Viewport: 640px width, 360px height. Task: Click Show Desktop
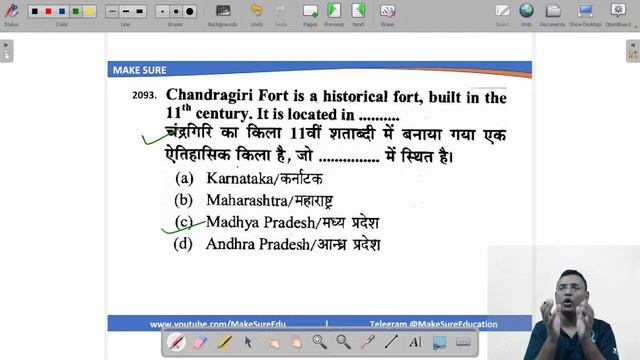point(585,15)
